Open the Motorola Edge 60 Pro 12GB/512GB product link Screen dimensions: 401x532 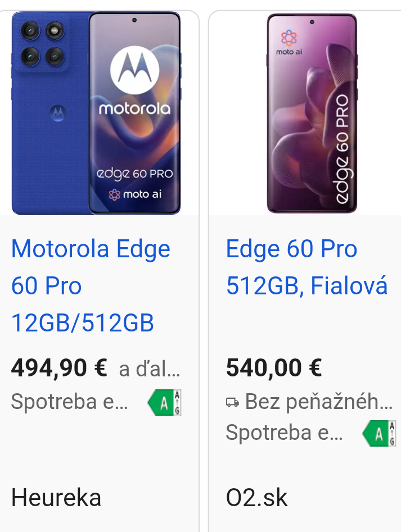click(91, 285)
